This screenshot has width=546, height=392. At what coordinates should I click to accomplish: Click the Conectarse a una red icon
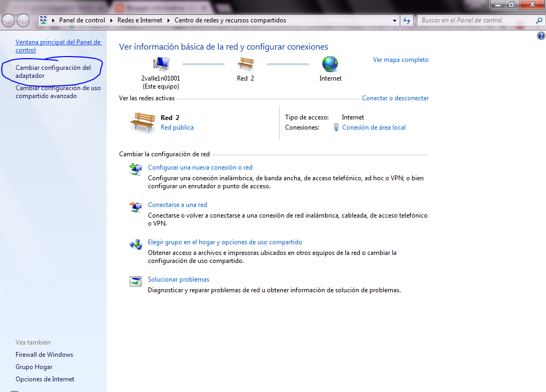[x=136, y=207]
